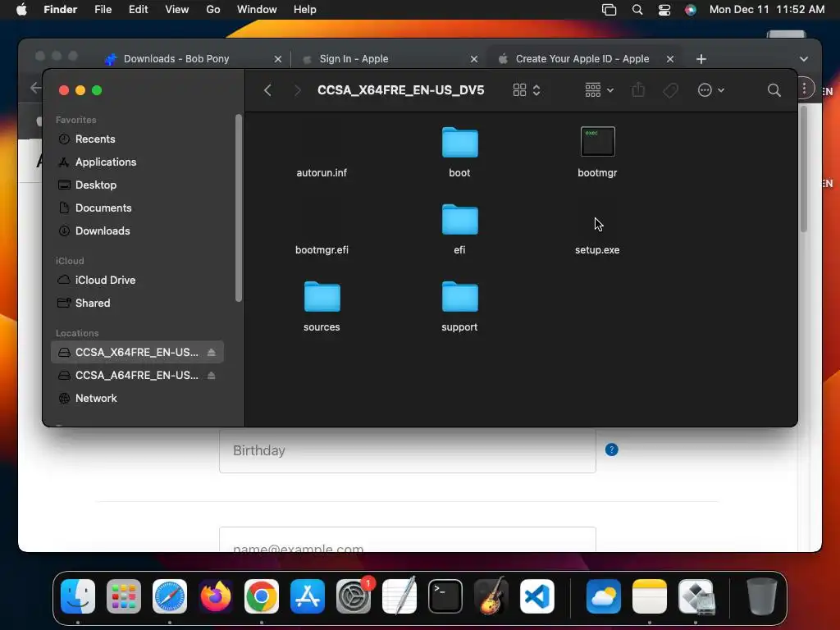Select the bootmgr exec file icon
The image size is (840, 630).
pyautogui.click(x=597, y=142)
